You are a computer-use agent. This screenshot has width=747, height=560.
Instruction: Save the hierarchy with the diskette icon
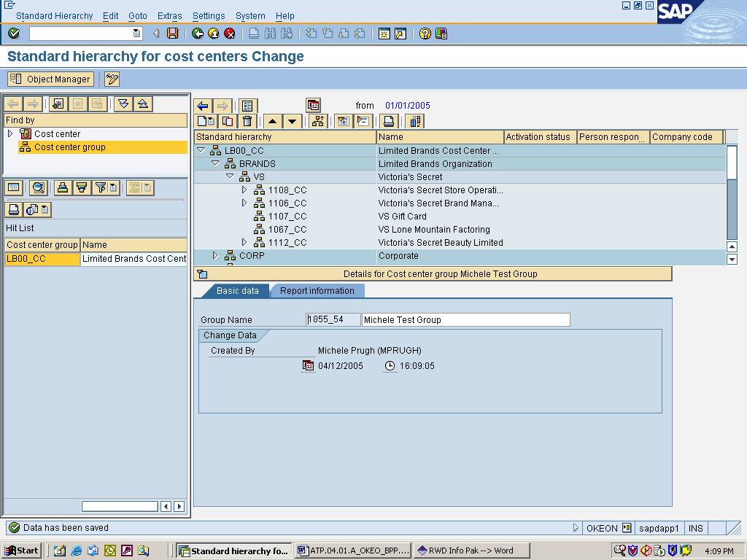172,34
